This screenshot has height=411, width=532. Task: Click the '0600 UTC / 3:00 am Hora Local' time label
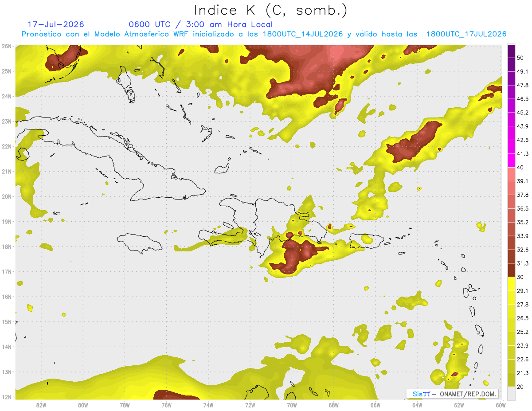tap(201, 24)
